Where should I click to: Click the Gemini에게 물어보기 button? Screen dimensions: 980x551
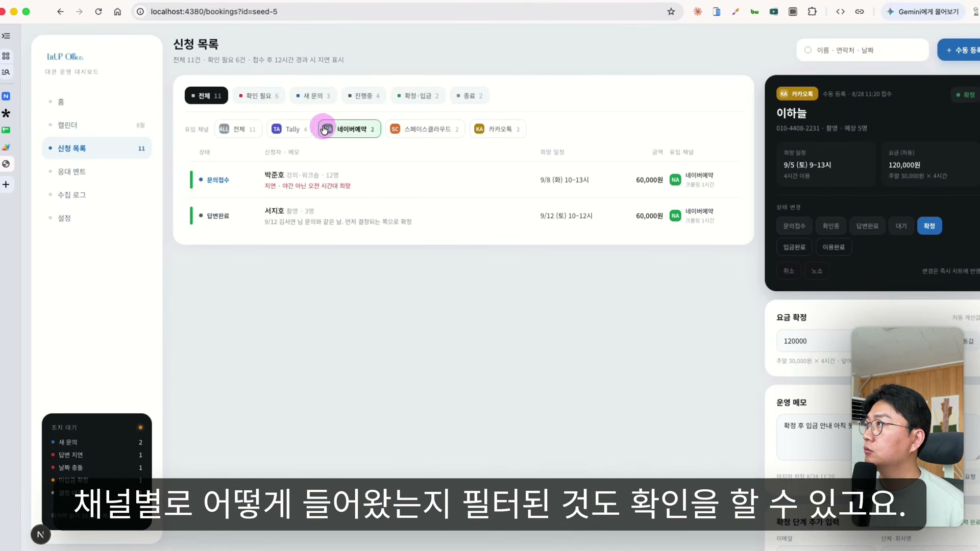(923, 11)
